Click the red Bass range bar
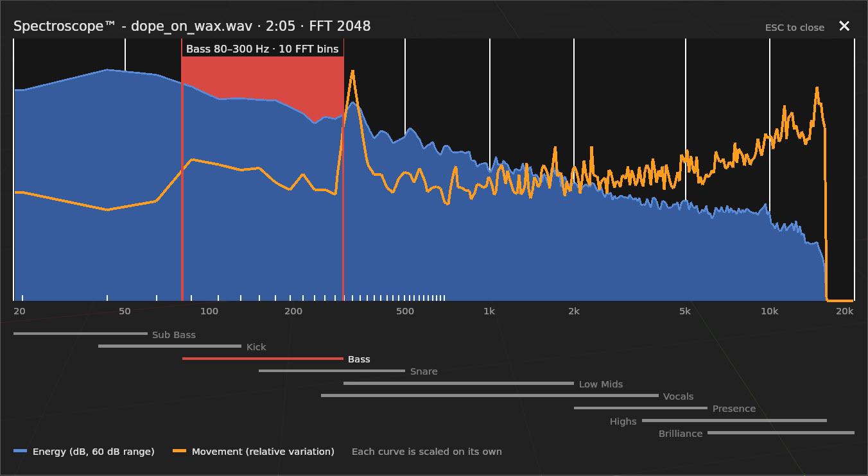The image size is (868, 476). (263, 359)
